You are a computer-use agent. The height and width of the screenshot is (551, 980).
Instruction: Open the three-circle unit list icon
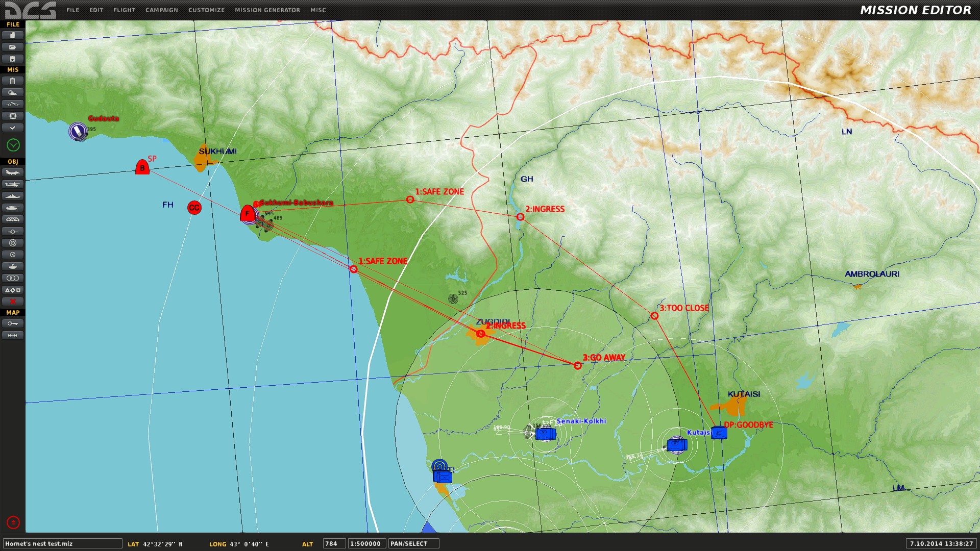coord(13,278)
